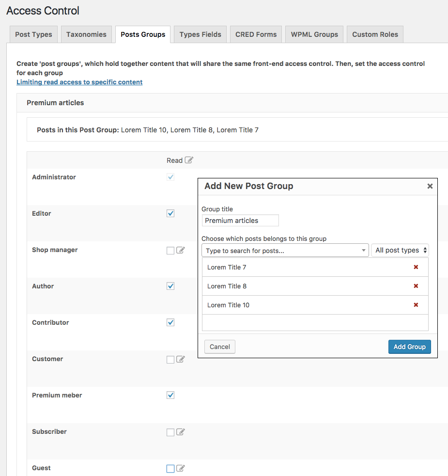Click the edit icon in Guest row
The image size is (448, 476).
click(x=181, y=469)
